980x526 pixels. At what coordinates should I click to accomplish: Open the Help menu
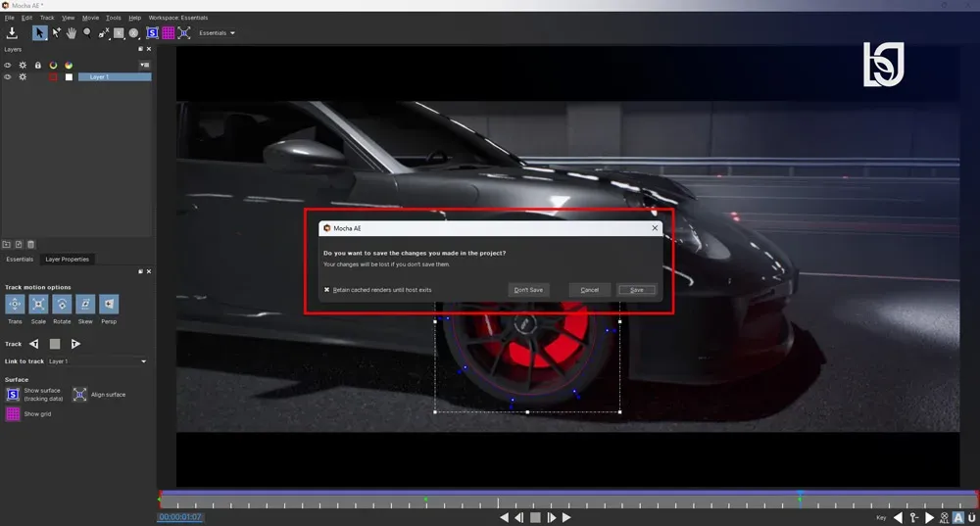[134, 18]
